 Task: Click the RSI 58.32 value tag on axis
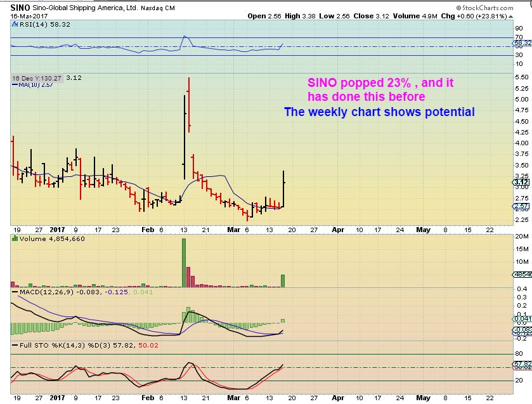pos(522,42)
